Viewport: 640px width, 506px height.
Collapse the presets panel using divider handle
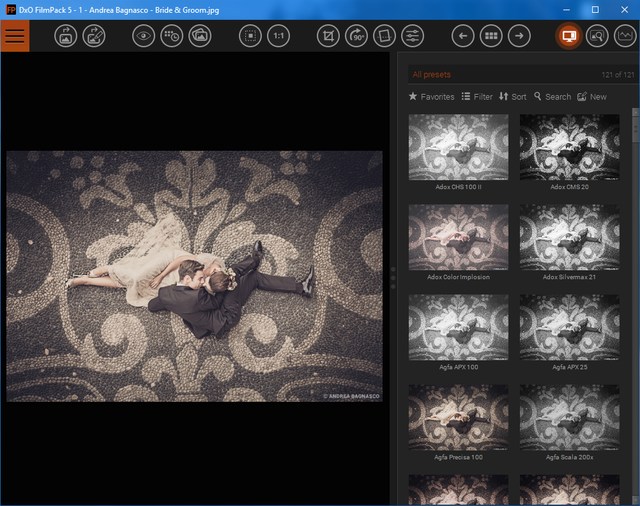392,277
